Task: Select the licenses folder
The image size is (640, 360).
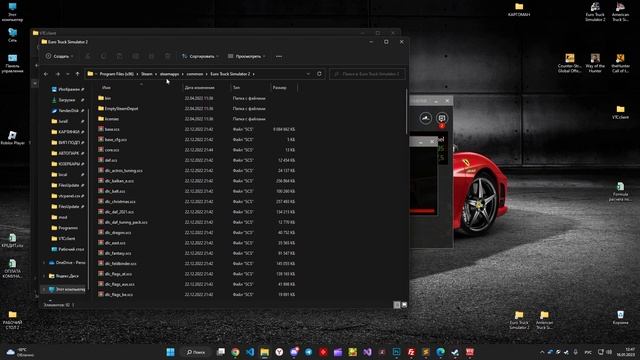Action: pos(108,119)
